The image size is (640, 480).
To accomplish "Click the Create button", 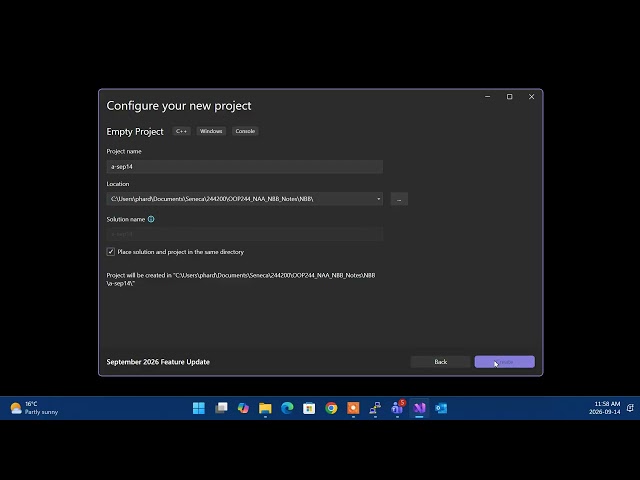I will (504, 362).
